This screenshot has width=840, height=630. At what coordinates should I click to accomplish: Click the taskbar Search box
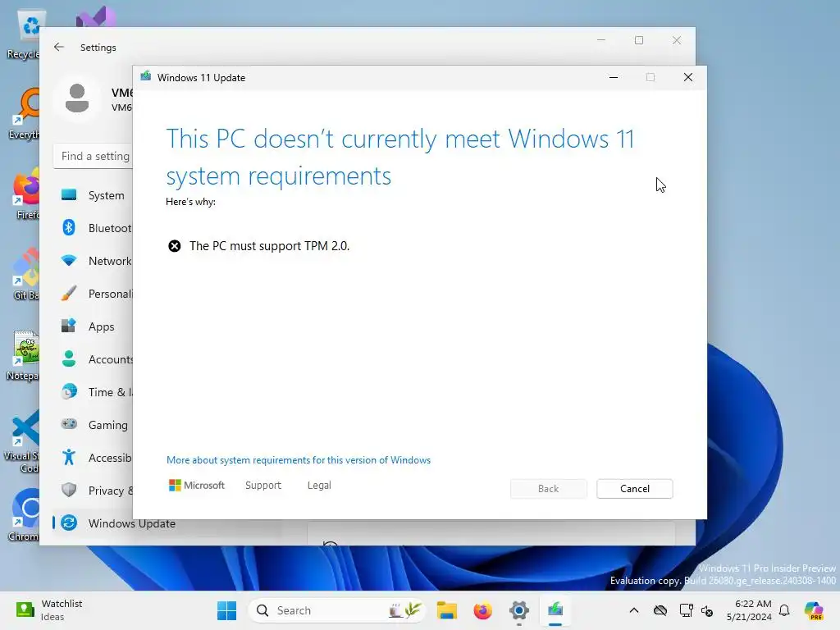tap(336, 610)
